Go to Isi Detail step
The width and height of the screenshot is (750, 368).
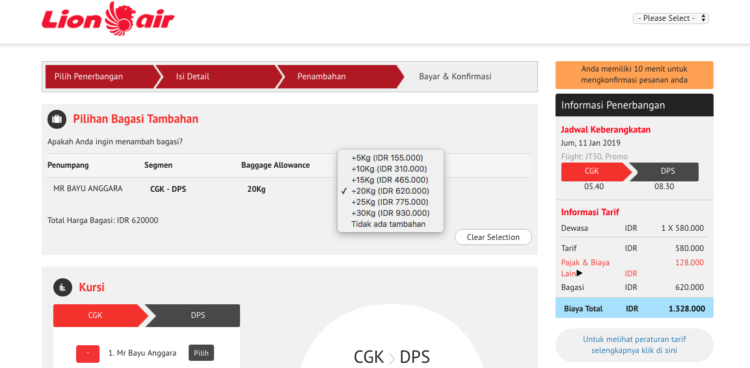tap(216, 77)
